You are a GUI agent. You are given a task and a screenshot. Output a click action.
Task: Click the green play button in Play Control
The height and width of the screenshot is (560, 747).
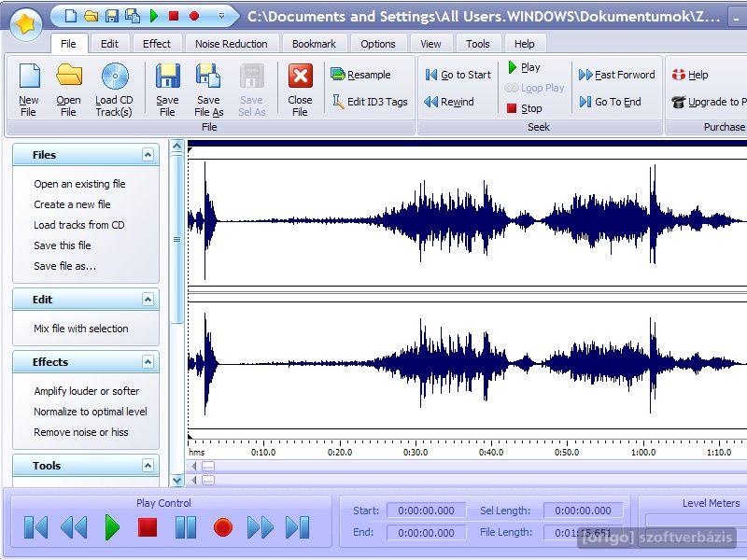(112, 527)
